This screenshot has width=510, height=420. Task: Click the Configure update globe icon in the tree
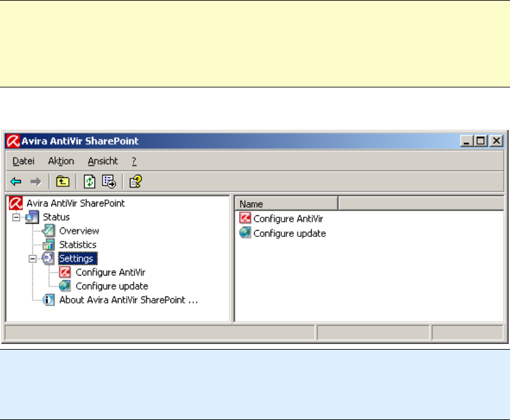(65, 286)
